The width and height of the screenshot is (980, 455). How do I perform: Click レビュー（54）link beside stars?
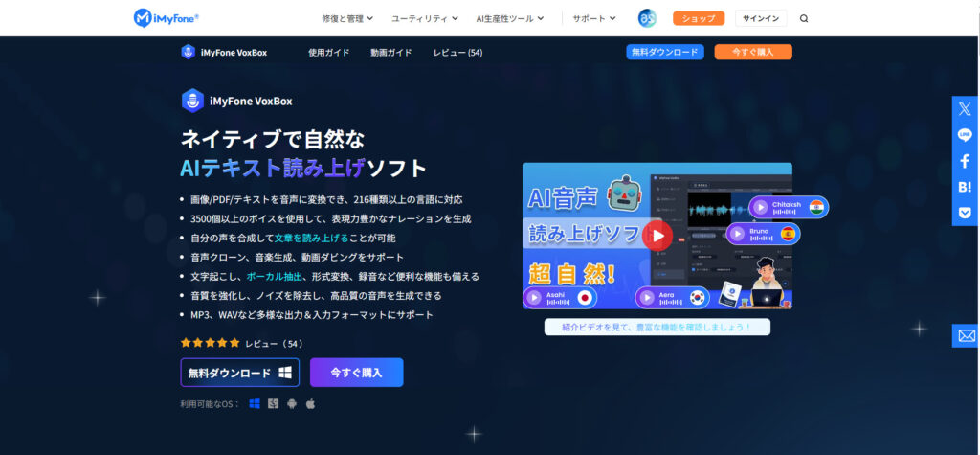(275, 344)
